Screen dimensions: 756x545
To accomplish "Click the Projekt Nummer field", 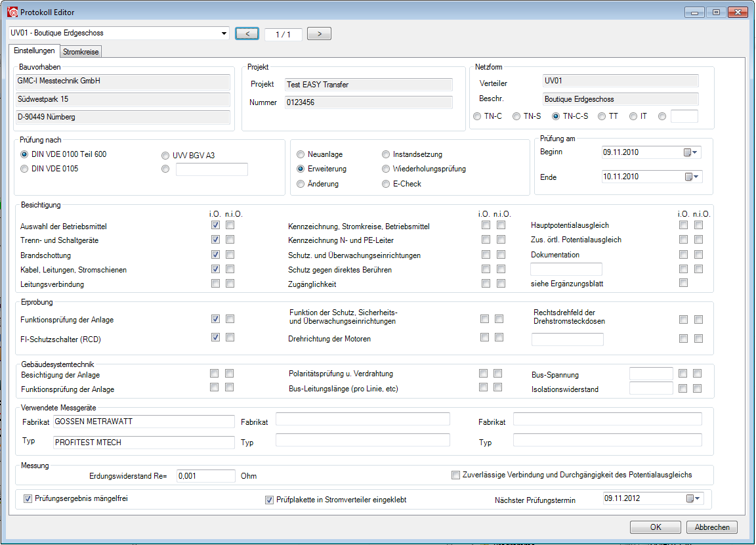I will point(368,102).
